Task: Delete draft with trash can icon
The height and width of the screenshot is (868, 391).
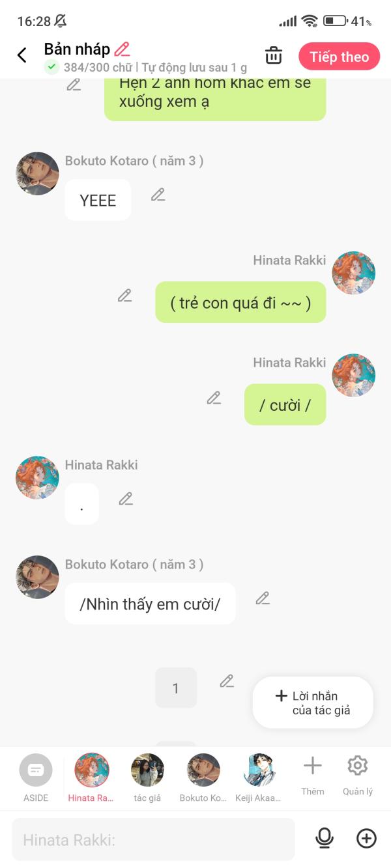Action: pyautogui.click(x=274, y=56)
